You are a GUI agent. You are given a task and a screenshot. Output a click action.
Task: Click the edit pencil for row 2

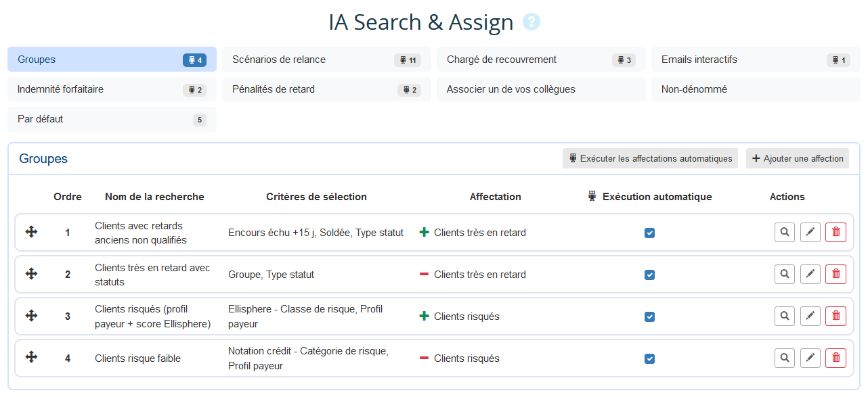coord(810,275)
